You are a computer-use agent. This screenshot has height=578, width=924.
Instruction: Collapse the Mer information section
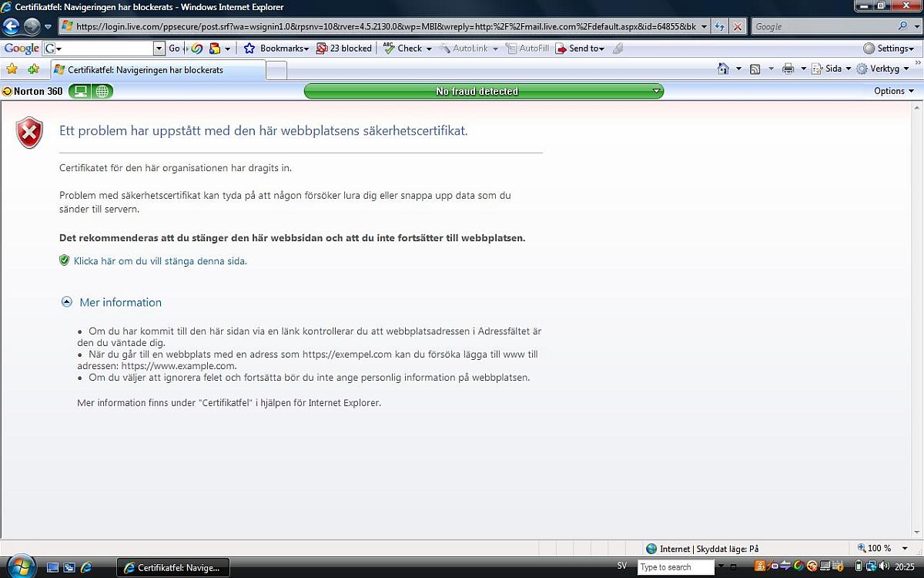[66, 302]
